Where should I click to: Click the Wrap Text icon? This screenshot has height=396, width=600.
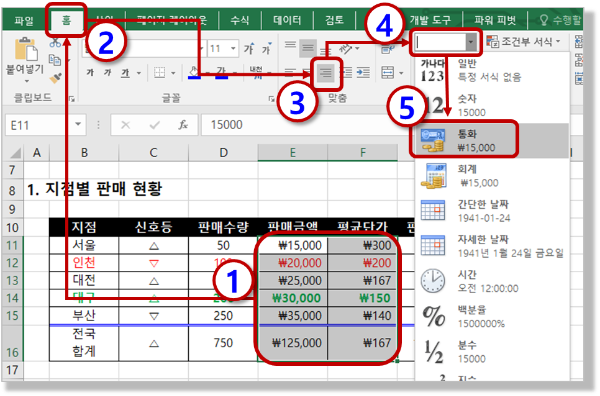pyautogui.click(x=388, y=49)
